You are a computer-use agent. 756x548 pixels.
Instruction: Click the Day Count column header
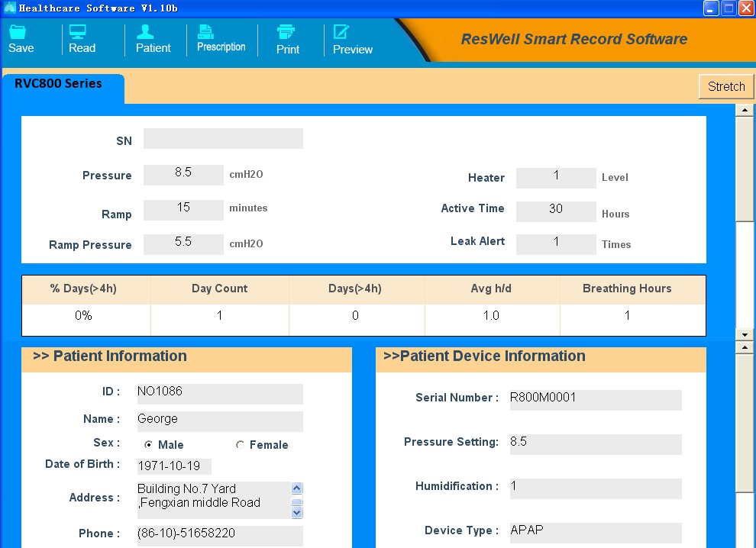220,290
